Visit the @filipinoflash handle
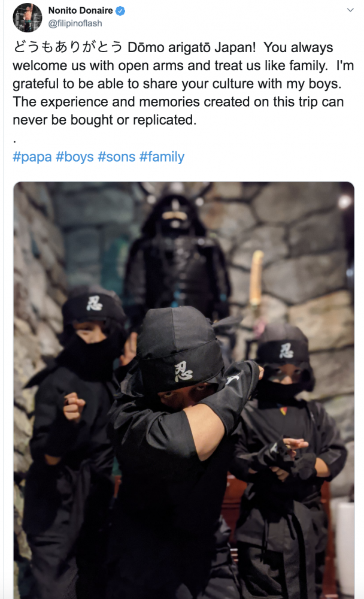 coord(75,24)
